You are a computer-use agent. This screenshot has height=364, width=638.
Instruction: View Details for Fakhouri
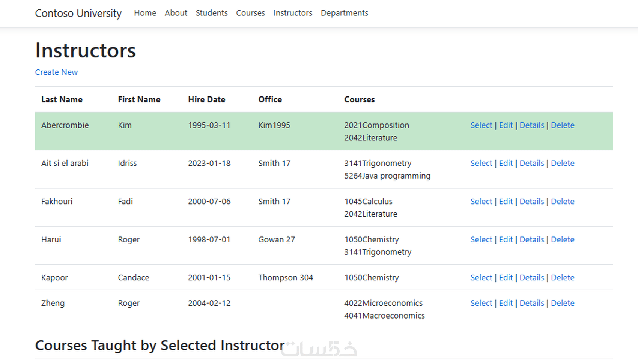click(531, 202)
